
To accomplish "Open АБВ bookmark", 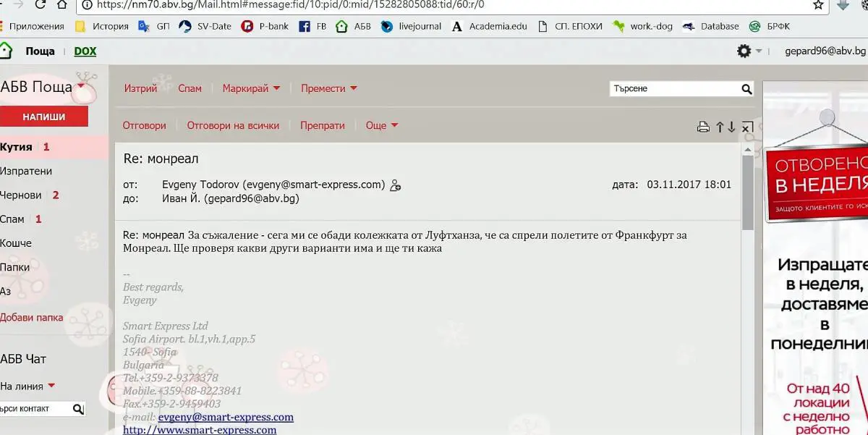I will [354, 26].
